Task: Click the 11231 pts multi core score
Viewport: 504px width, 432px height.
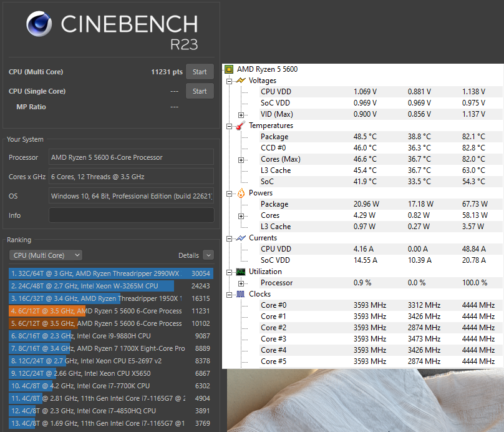Action: 167,72
